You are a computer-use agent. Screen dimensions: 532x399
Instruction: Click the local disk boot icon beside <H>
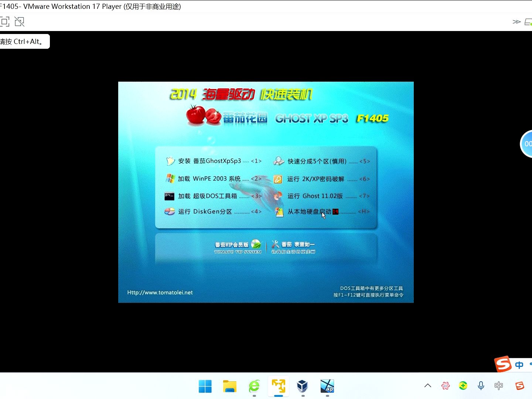pos(279,212)
